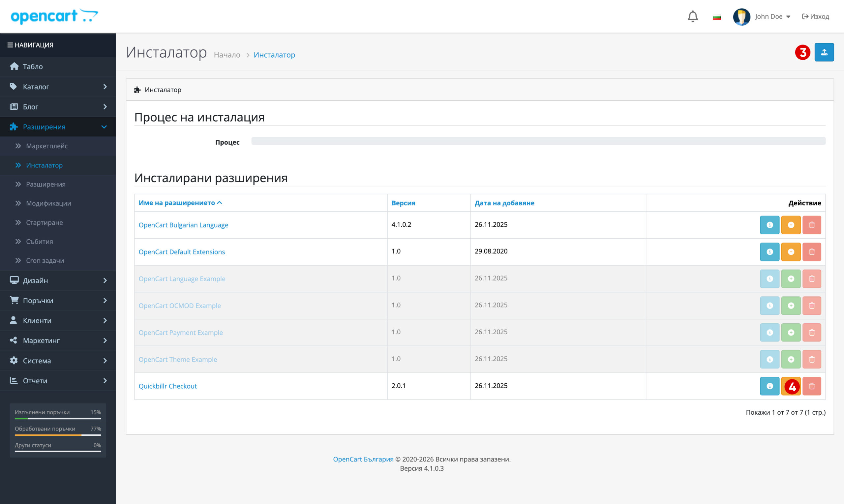
Task: Click the upload extension button
Action: pos(824,52)
